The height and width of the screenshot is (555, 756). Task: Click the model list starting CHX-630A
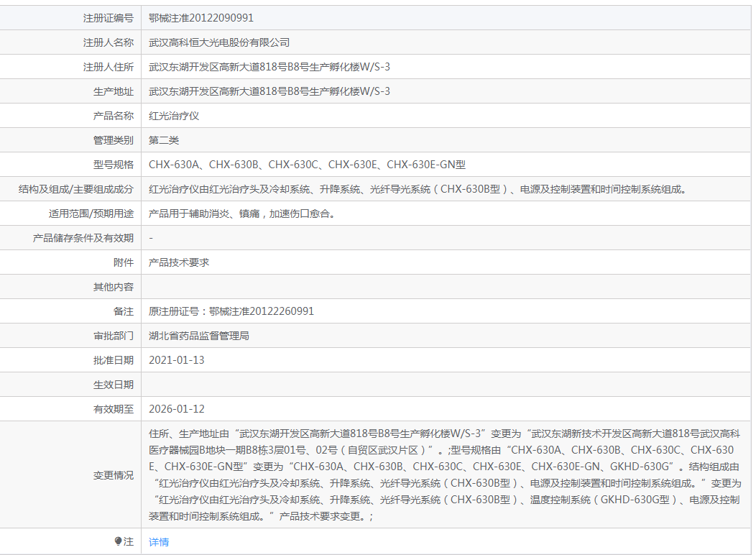click(307, 165)
